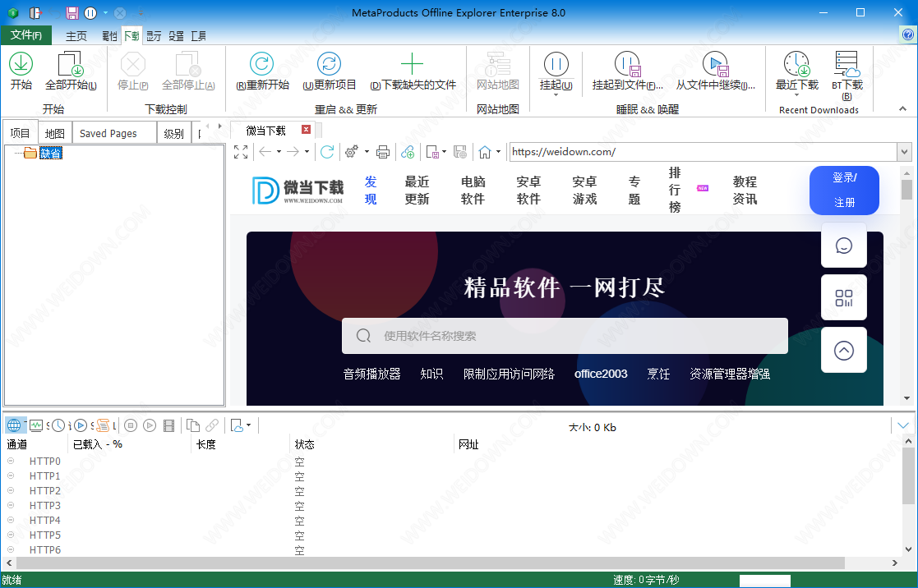Switch to the 工具 tools ribbon tab
Image resolution: width=918 pixels, height=588 pixels.
tap(198, 35)
